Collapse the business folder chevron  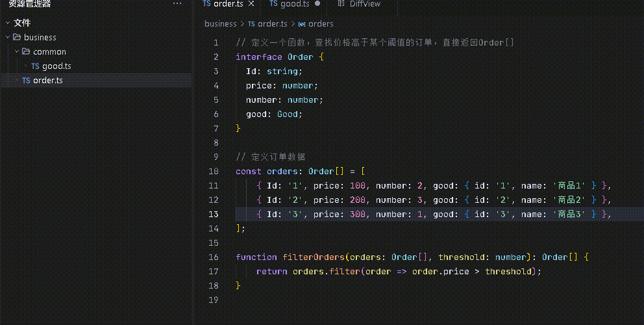[x=7, y=37]
